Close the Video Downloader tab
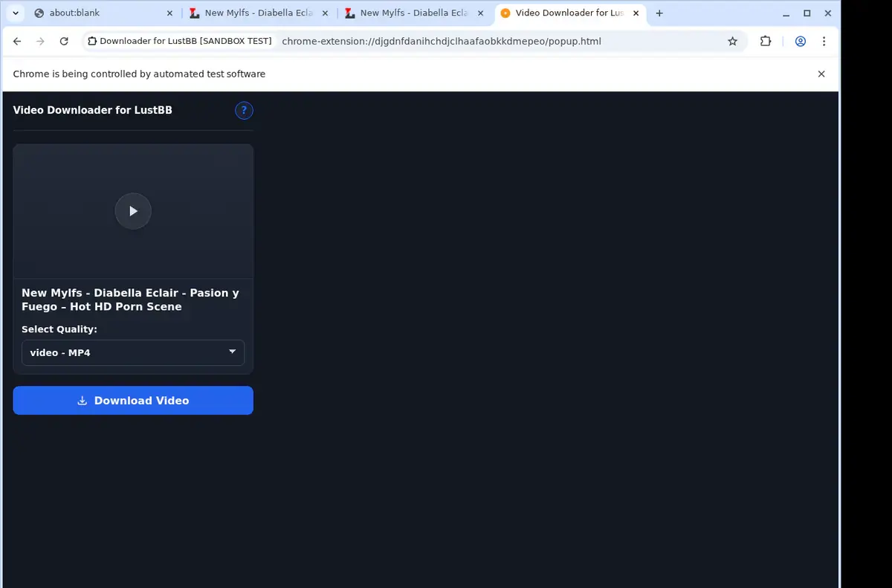Screen dimensions: 892x588 click(636, 13)
